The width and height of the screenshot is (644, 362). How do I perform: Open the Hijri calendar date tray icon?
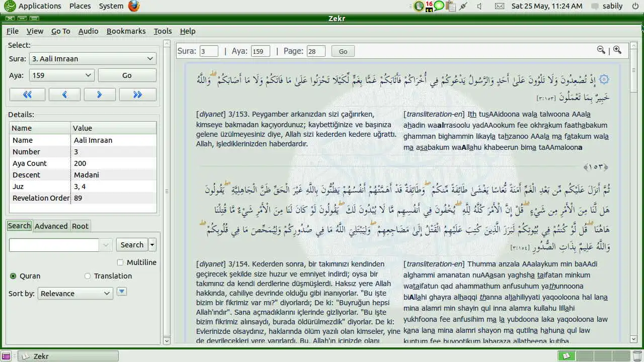pos(429,6)
